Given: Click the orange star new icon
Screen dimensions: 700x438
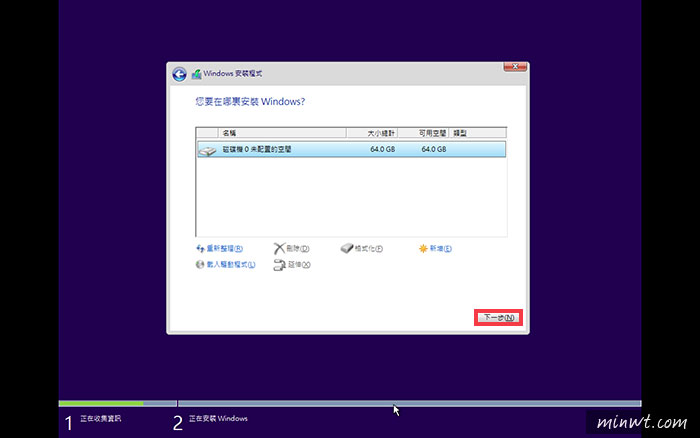Looking at the screenshot, I should point(423,249).
